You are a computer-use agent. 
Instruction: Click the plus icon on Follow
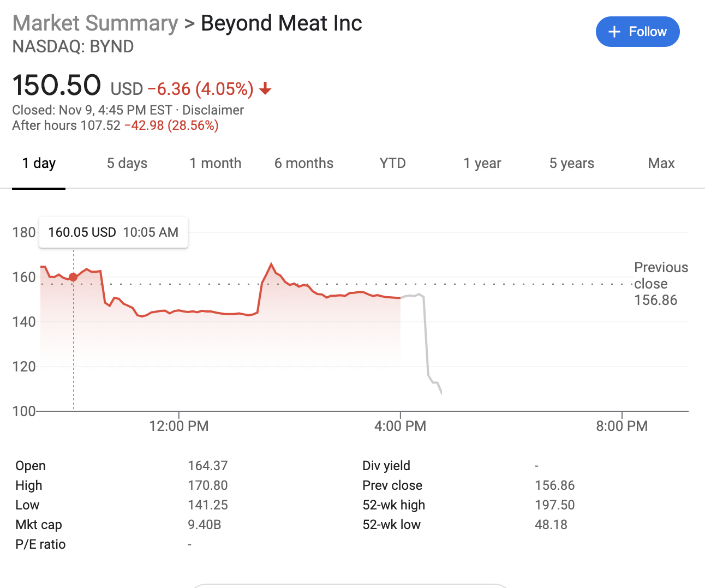pyautogui.click(x=614, y=32)
